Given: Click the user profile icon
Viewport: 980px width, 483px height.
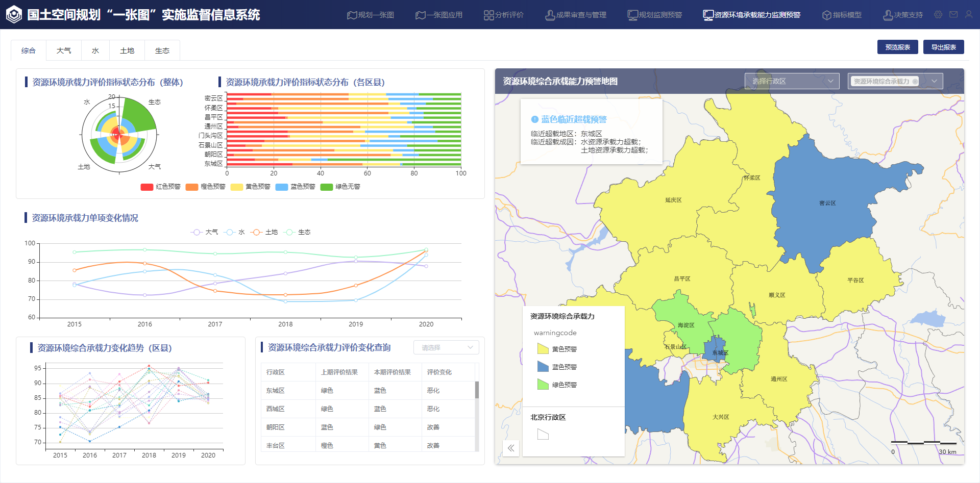Looking at the screenshot, I should coord(969,15).
